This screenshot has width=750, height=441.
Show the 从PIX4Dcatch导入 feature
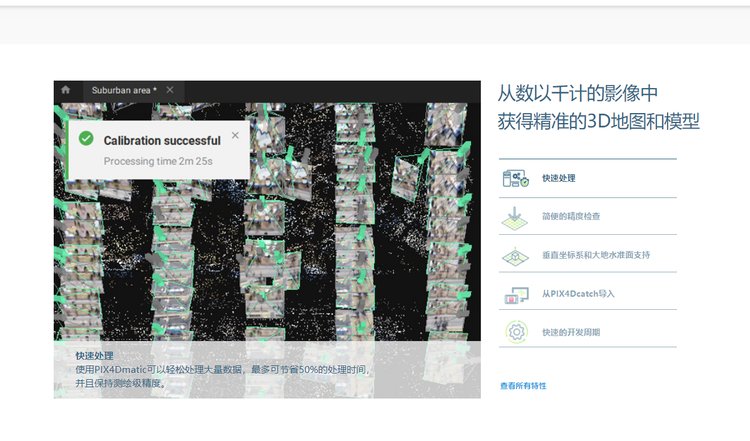point(578,294)
